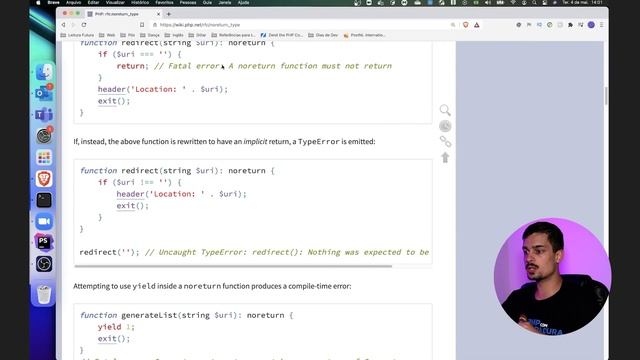Image resolution: width=640 pixels, height=360 pixels.
Task: Click the presenter webcam bubble
Action: click(x=552, y=276)
